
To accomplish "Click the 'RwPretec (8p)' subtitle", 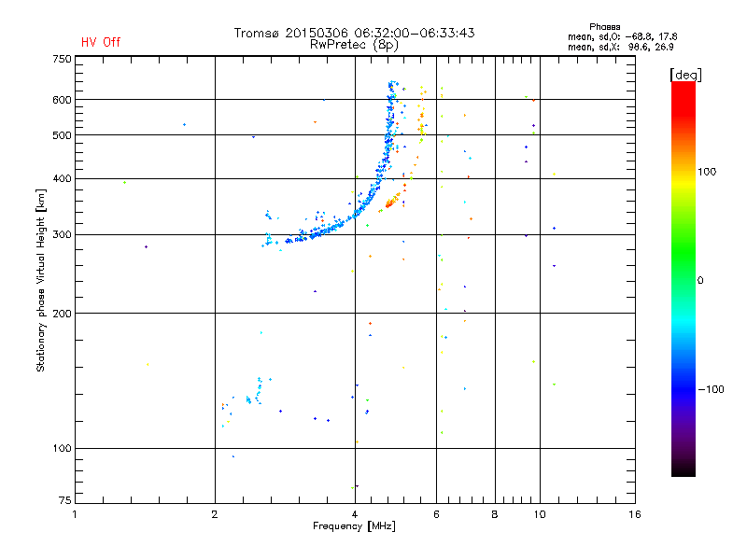I will click(354, 45).
